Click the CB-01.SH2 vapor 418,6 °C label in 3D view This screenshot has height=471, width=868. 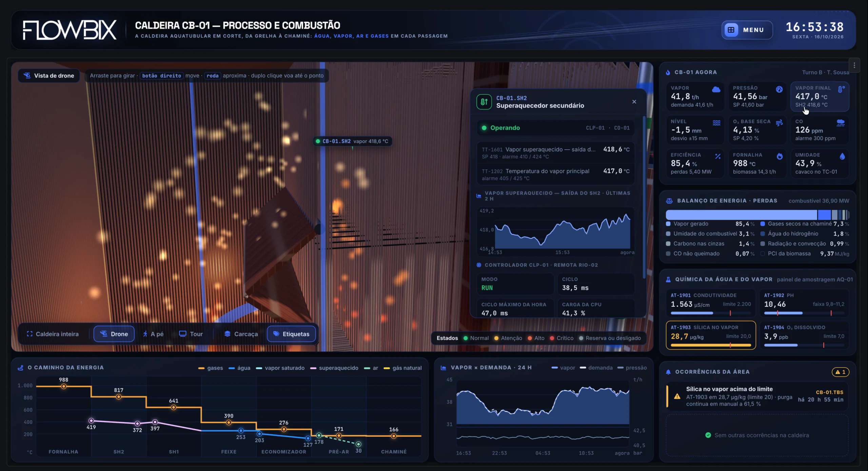[352, 141]
